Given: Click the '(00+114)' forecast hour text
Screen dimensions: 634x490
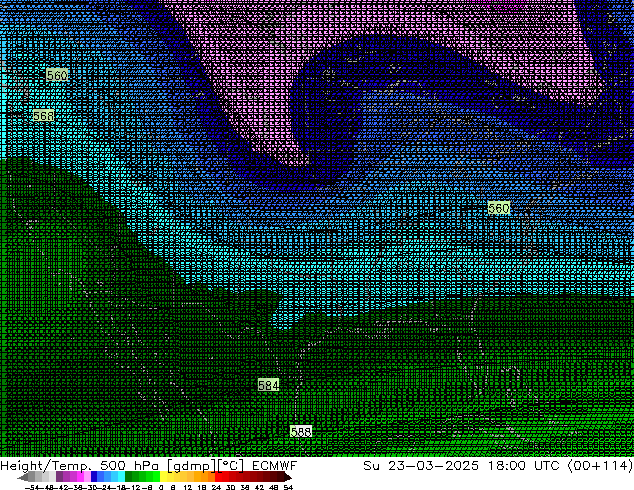Looking at the screenshot, I should (x=600, y=465).
